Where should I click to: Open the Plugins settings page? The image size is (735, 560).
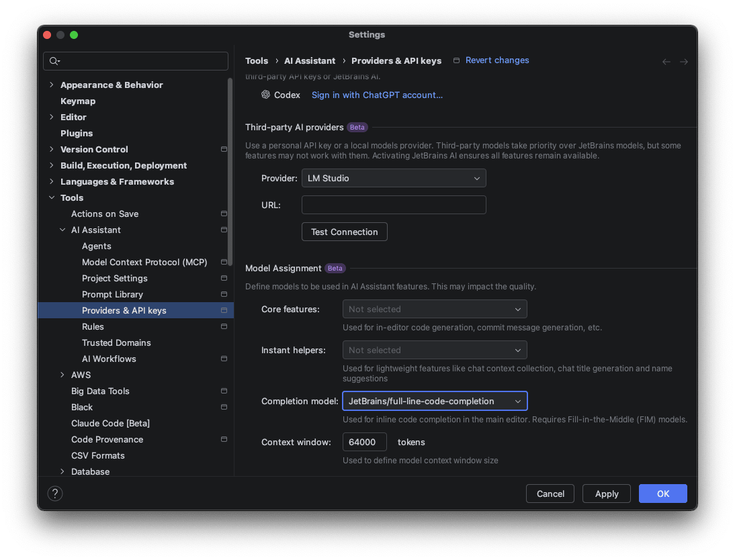(77, 133)
